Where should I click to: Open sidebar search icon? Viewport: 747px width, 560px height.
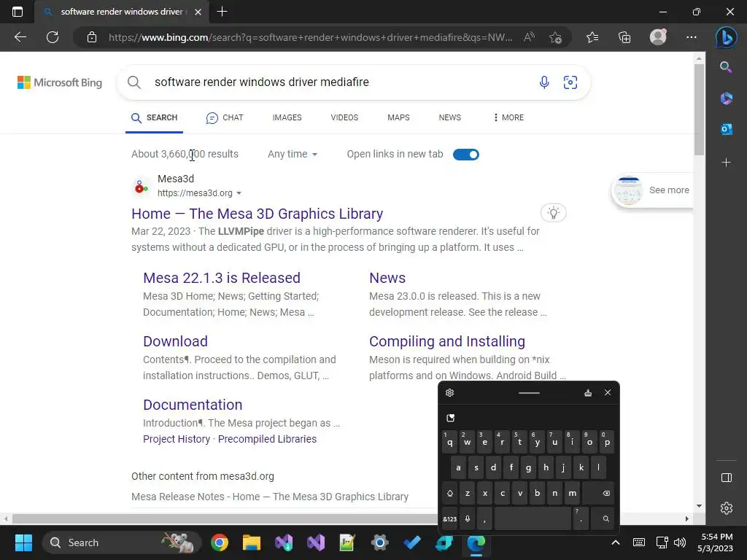click(726, 67)
